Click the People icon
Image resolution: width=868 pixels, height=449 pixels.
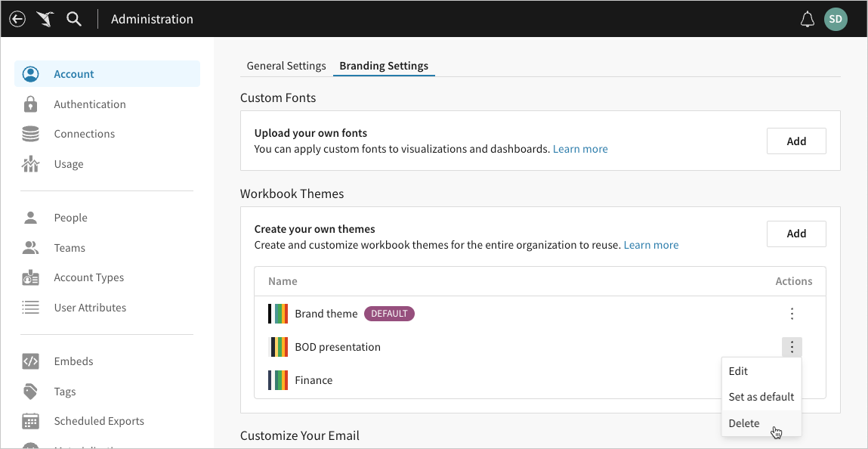coord(30,218)
